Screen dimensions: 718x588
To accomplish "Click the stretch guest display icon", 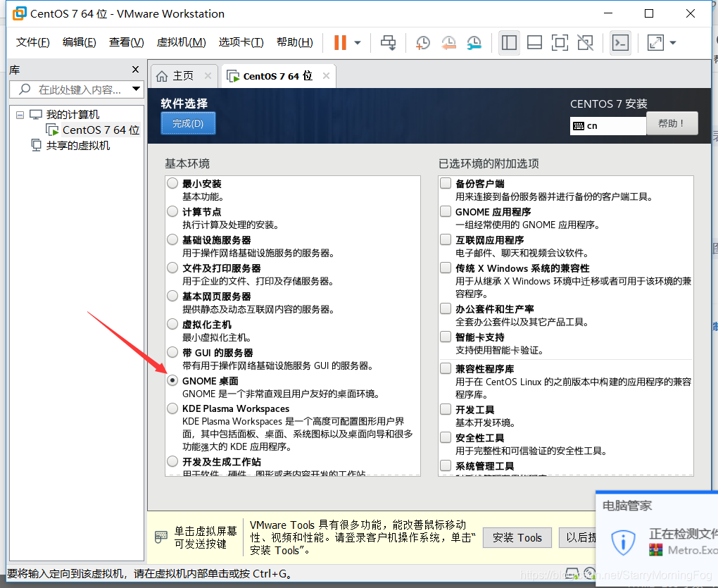I will 655,42.
